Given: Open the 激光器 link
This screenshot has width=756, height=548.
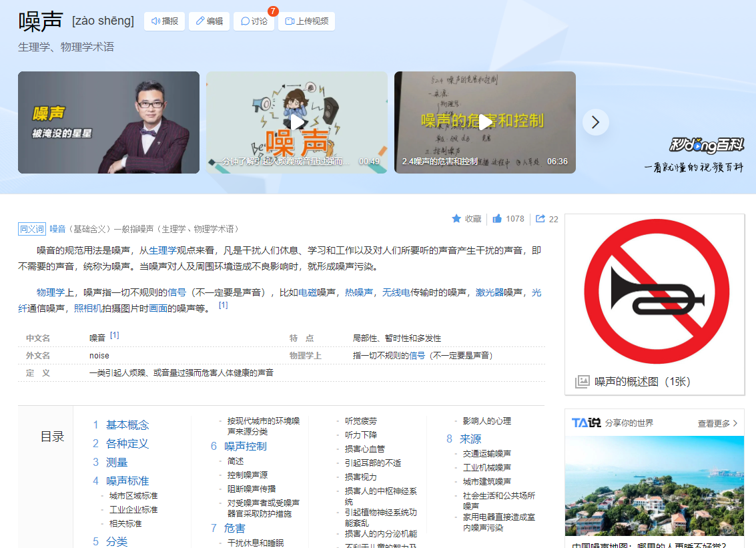Looking at the screenshot, I should tap(489, 292).
